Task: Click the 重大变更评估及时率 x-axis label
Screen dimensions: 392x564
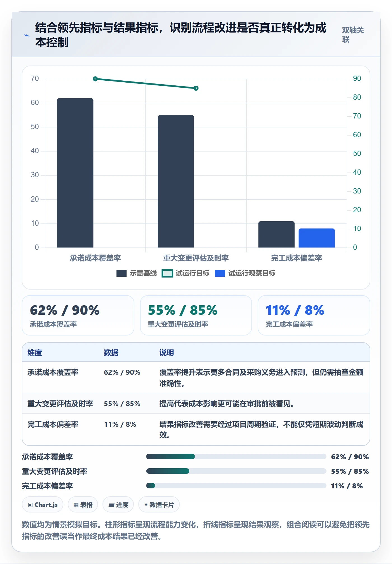Action: (x=196, y=258)
